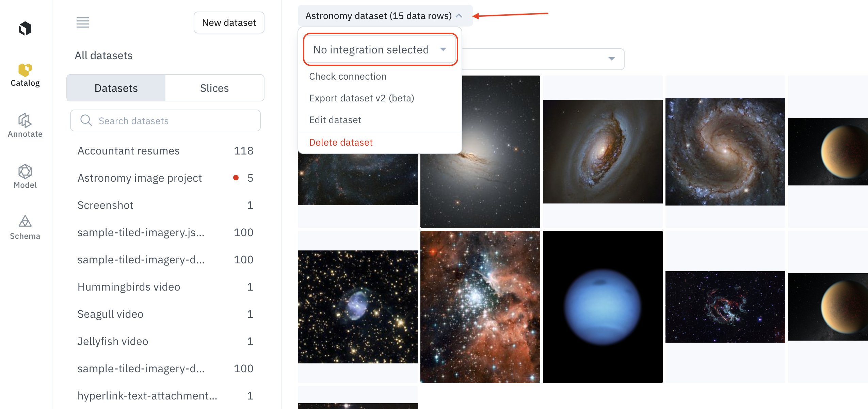Select the Datasets tab

point(116,88)
